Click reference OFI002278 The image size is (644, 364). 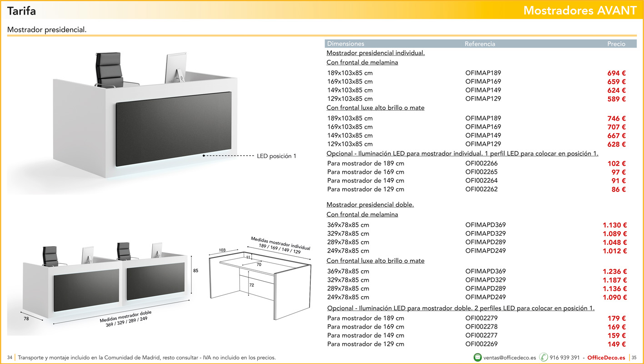[481, 327]
